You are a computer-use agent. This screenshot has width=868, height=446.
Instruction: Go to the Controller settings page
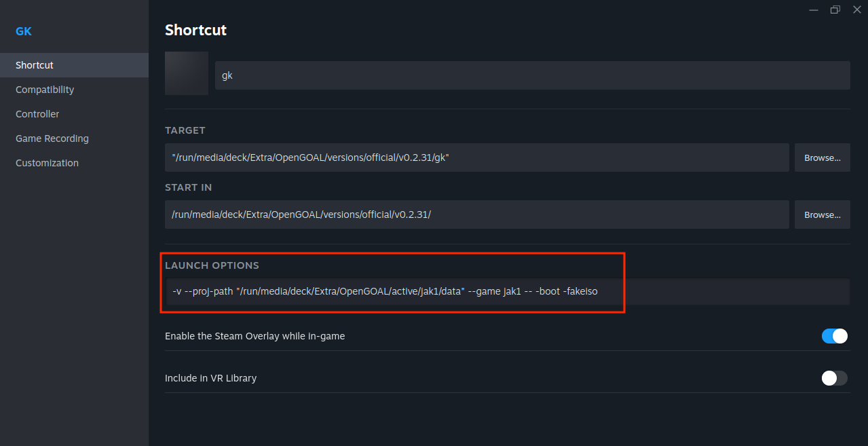pyautogui.click(x=37, y=114)
